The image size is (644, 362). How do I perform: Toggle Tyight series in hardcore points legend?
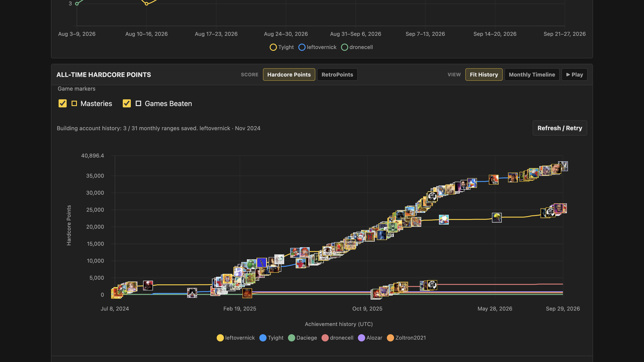[x=271, y=338]
